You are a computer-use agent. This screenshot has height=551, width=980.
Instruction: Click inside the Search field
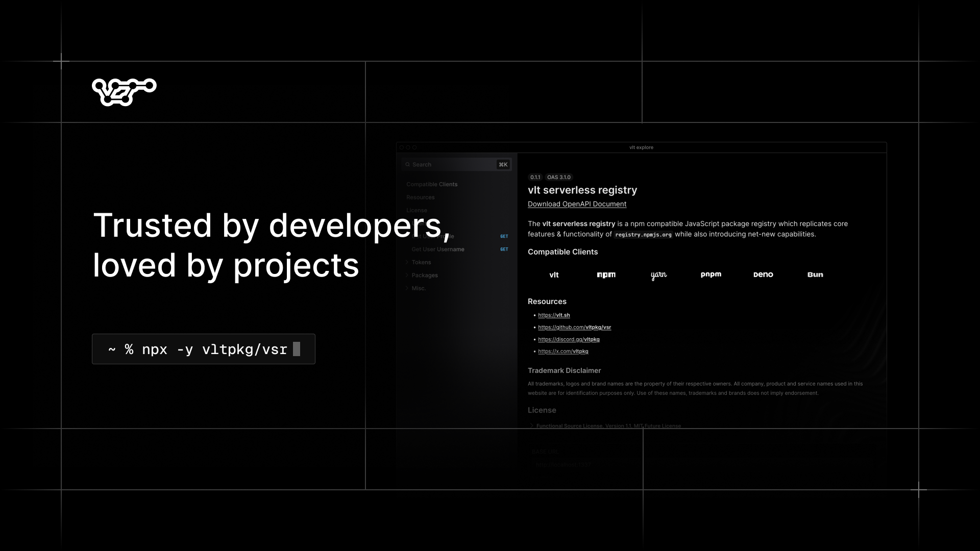coord(449,164)
